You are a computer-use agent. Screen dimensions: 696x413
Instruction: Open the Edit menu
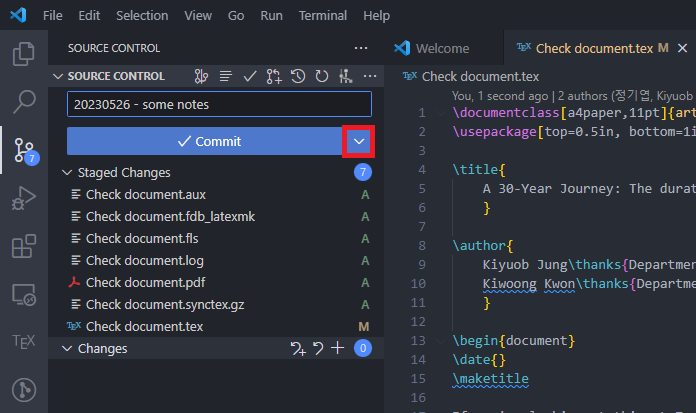point(89,16)
